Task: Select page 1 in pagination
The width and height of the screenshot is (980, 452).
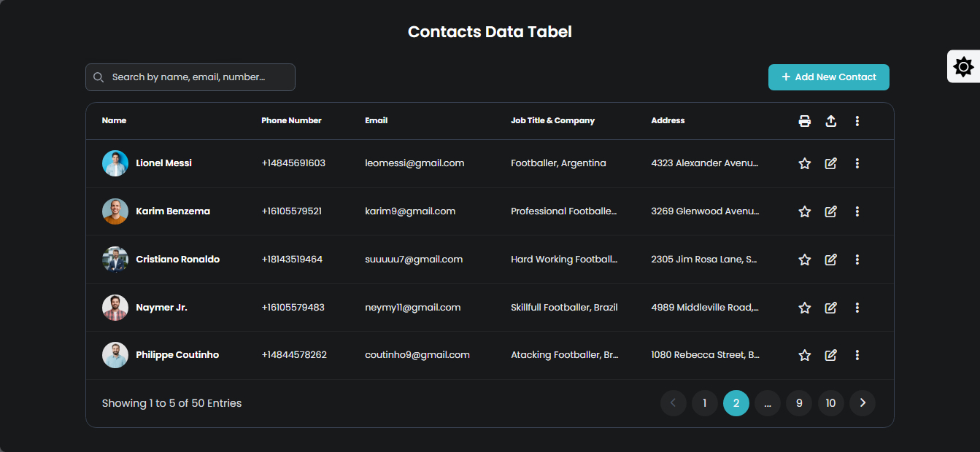Action: 704,403
